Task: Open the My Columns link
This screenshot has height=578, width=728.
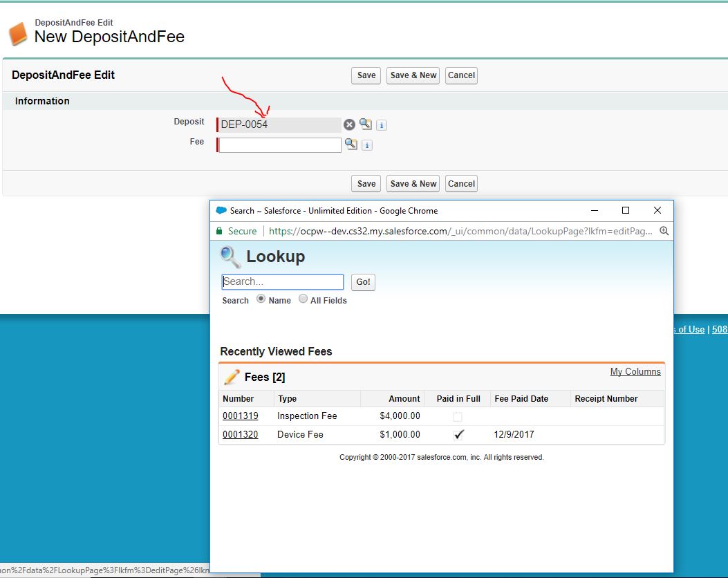Action: (635, 372)
